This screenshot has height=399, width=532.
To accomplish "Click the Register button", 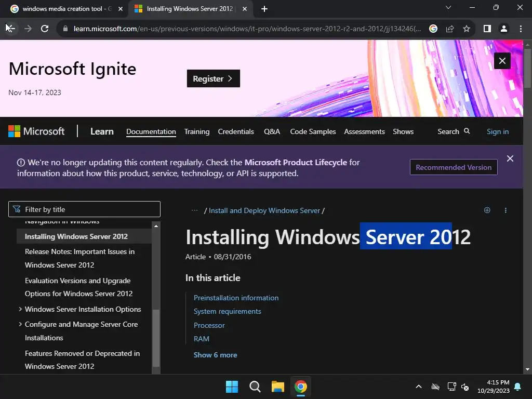I will [214, 78].
